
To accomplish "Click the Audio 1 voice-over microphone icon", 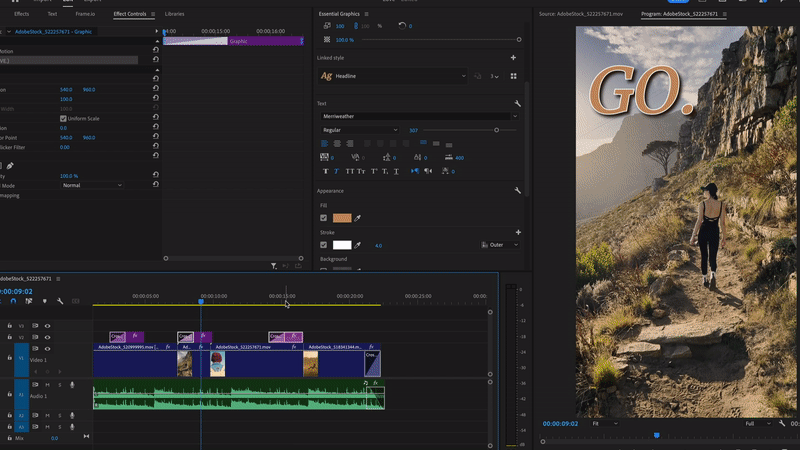I will coord(72,385).
